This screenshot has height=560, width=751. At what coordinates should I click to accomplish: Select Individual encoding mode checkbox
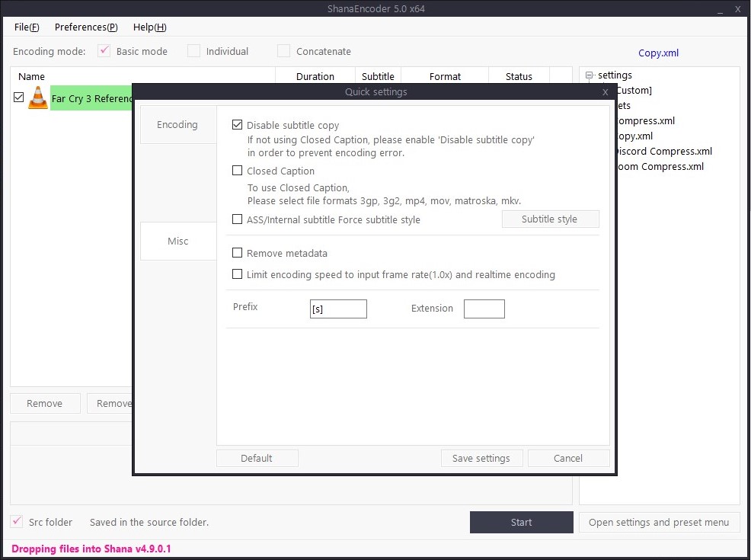pyautogui.click(x=193, y=51)
